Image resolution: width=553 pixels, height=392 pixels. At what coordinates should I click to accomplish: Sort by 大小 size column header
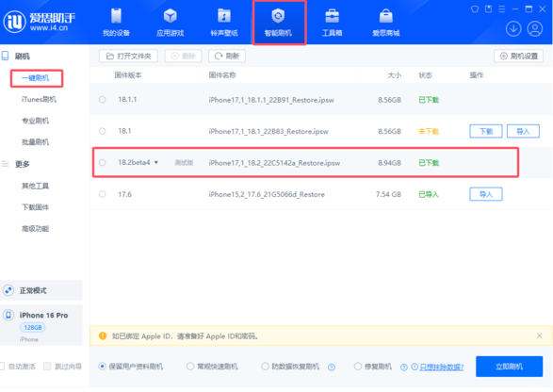[x=395, y=75]
